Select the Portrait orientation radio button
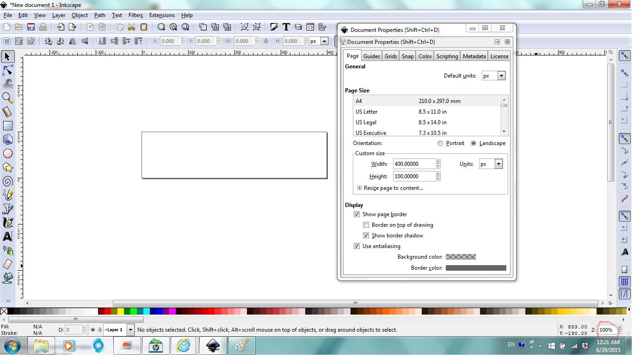Image resolution: width=640 pixels, height=364 pixels. 440,143
